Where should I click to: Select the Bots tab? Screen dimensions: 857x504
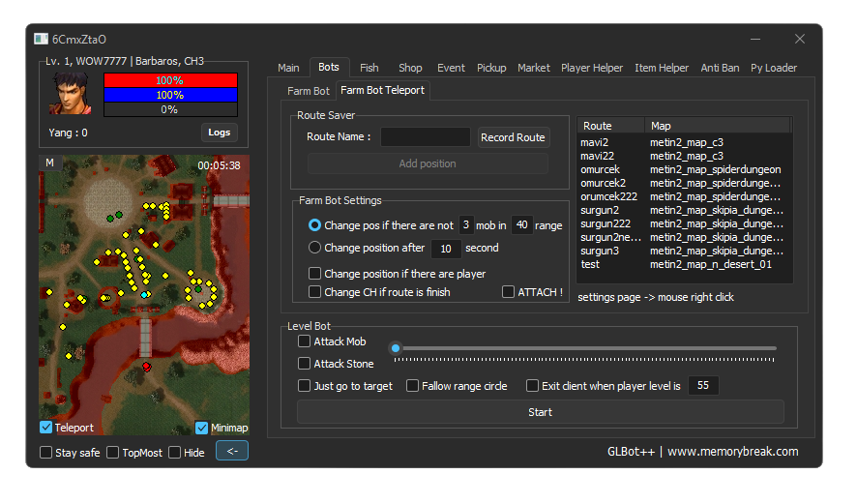329,68
